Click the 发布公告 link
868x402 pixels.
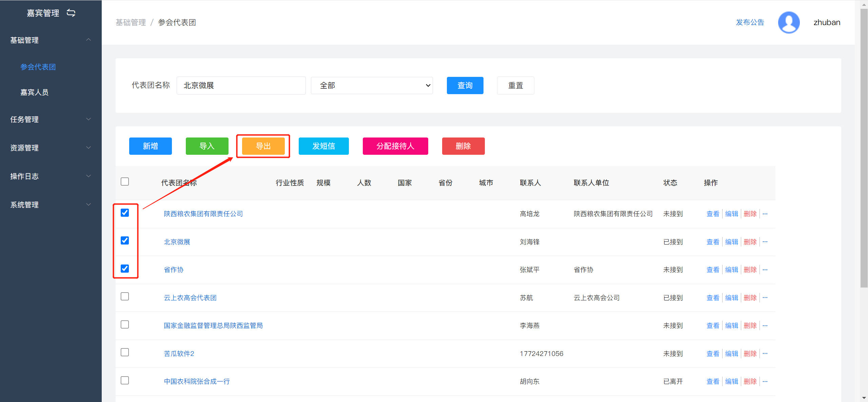pyautogui.click(x=750, y=22)
